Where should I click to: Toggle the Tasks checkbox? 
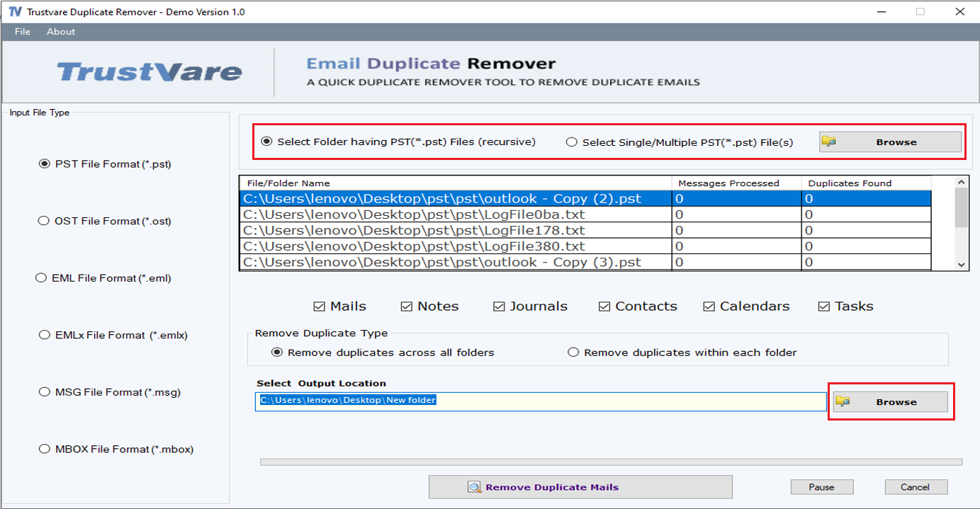[845, 307]
